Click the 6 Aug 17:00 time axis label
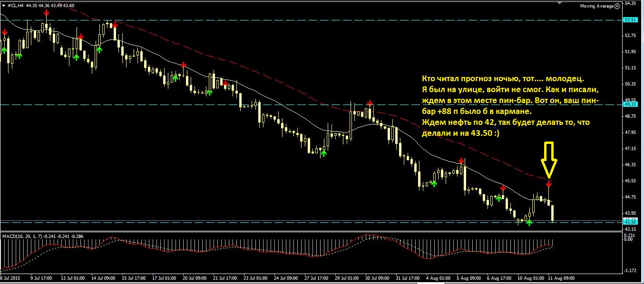Screen dimensions: 644x284 (498, 277)
